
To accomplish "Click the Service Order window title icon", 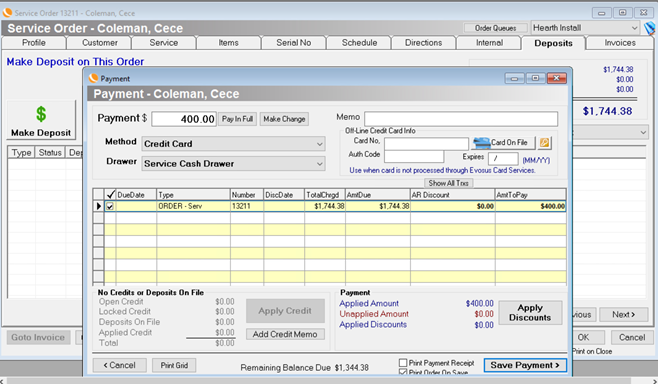I will [7, 13].
